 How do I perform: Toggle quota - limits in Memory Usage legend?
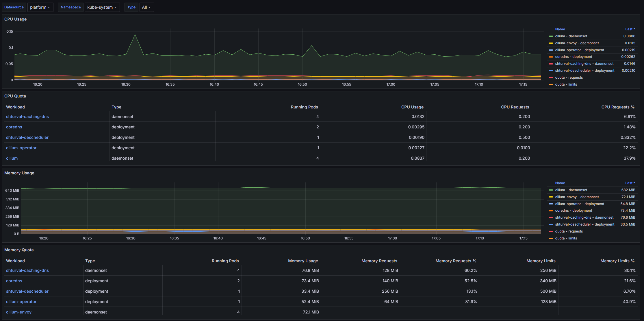pos(566,238)
